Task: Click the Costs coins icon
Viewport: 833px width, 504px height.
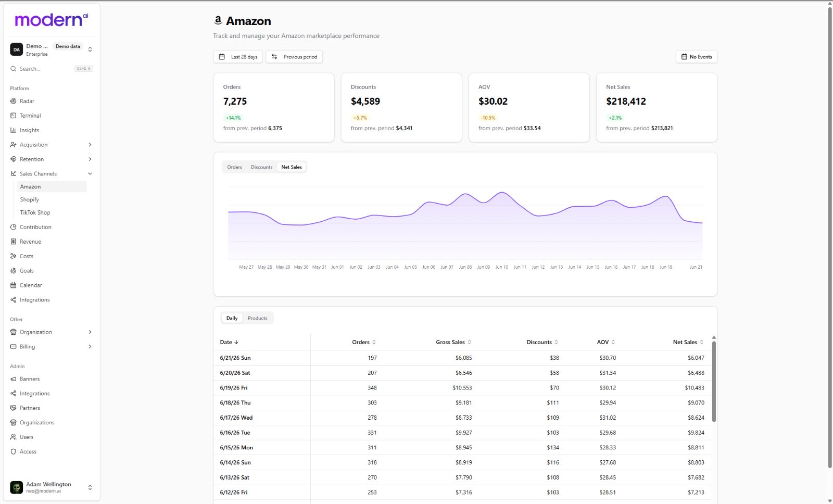Action: pos(14,256)
